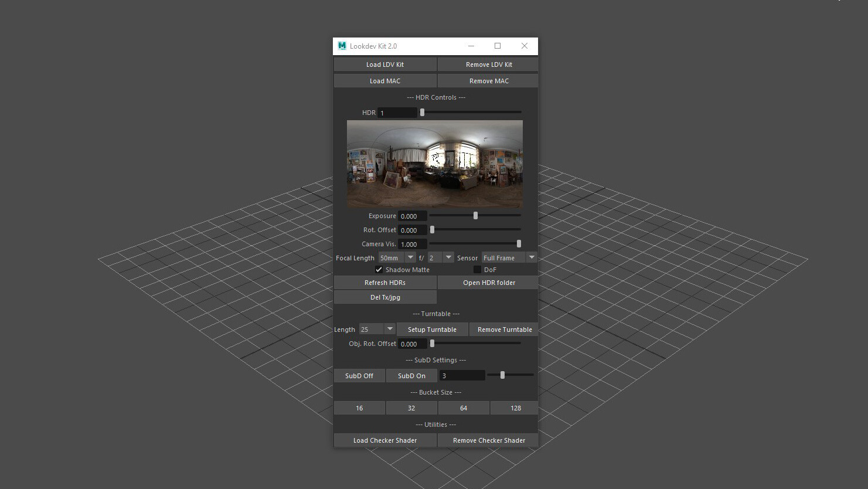Open the HDR folder

click(488, 282)
